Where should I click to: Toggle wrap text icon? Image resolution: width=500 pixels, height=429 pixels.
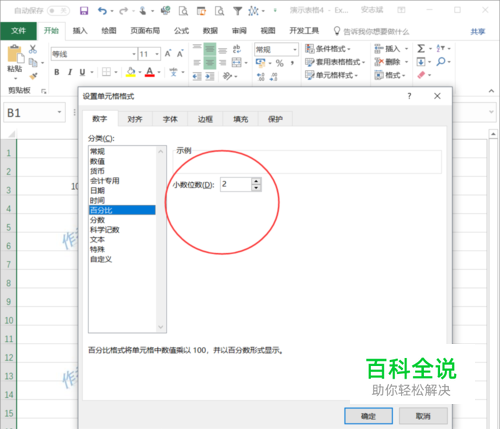(236, 49)
